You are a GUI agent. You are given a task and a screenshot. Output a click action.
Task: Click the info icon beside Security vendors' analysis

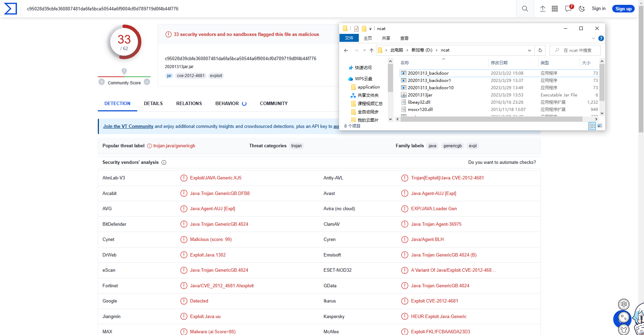coord(164,162)
